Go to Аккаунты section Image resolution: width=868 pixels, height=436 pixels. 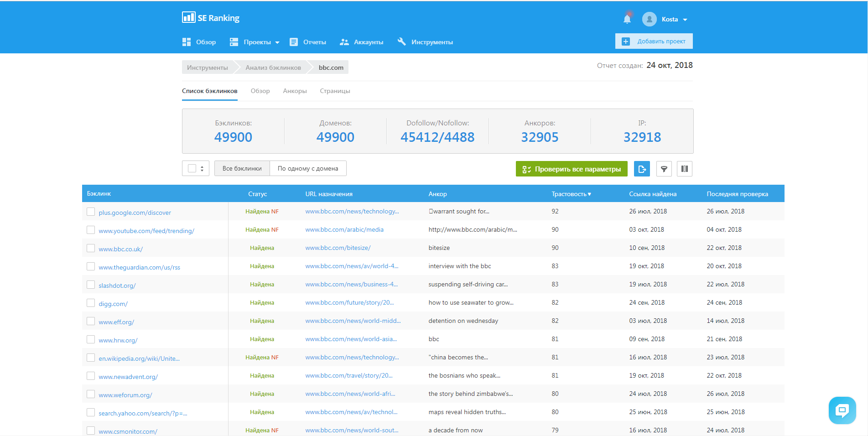coord(362,42)
